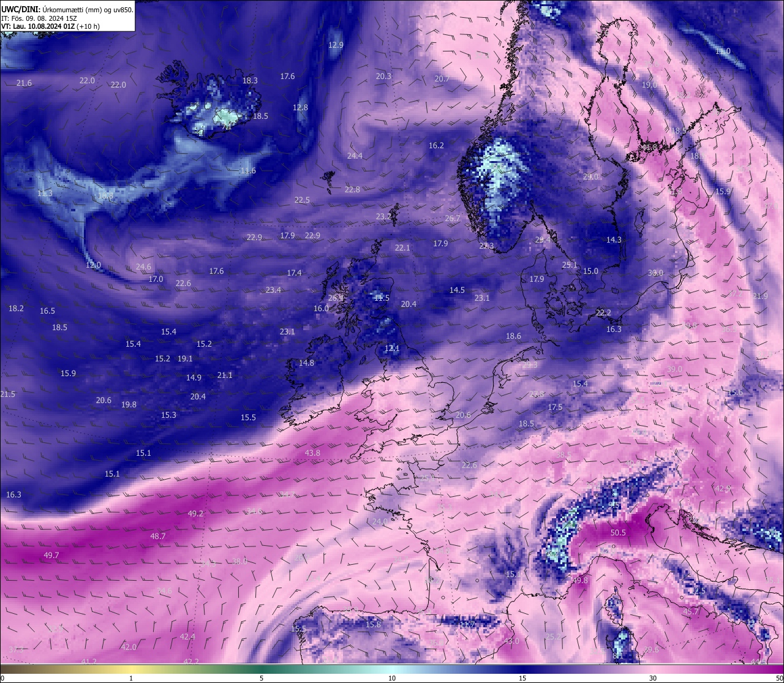Click the 25.1 value in the Kattegat
The height and width of the screenshot is (683, 784).
coord(570,265)
